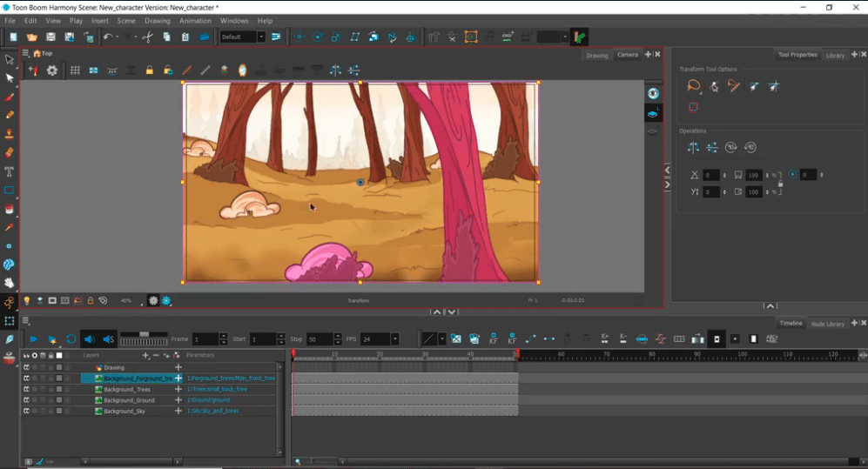Select the Lasso selection mode icon
Viewport: 868px width, 469px height.
693,86
